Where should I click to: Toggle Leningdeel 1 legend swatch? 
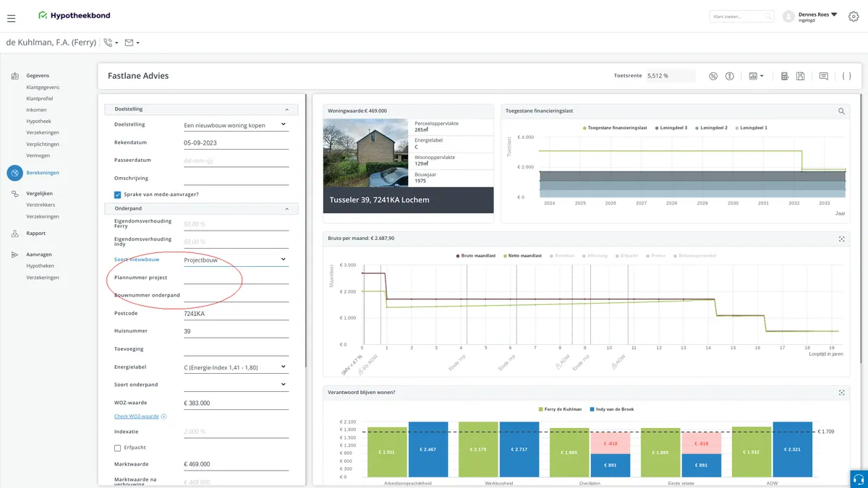(738, 128)
